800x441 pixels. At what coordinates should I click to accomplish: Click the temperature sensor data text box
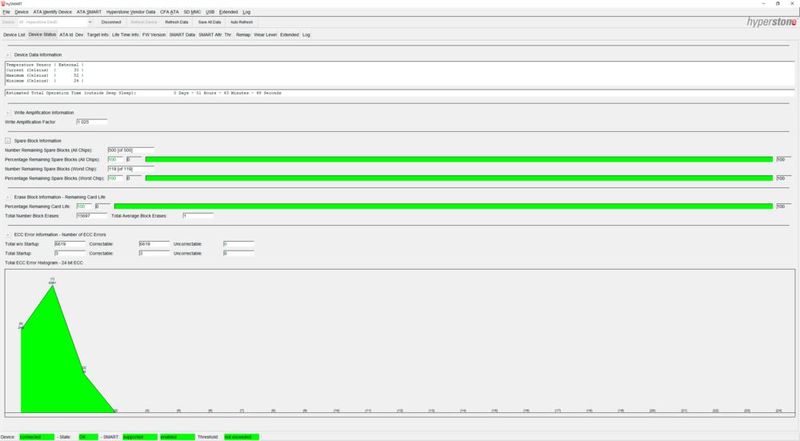point(399,74)
